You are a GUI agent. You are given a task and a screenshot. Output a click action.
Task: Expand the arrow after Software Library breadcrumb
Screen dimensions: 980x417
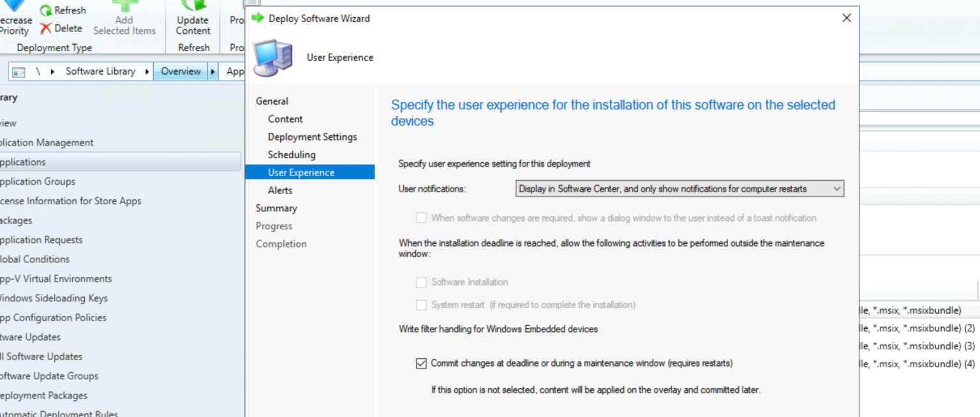(x=147, y=72)
